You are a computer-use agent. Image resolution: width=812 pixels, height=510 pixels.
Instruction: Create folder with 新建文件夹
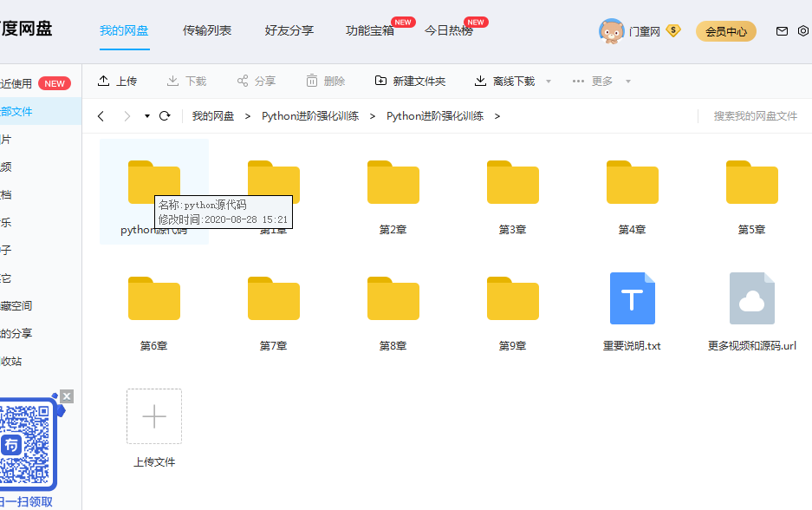tap(410, 81)
